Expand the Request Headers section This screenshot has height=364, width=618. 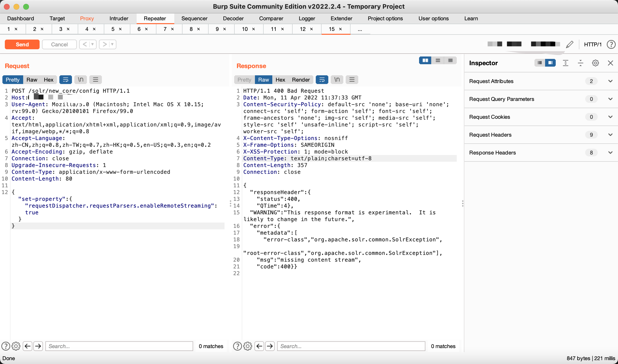(x=611, y=135)
